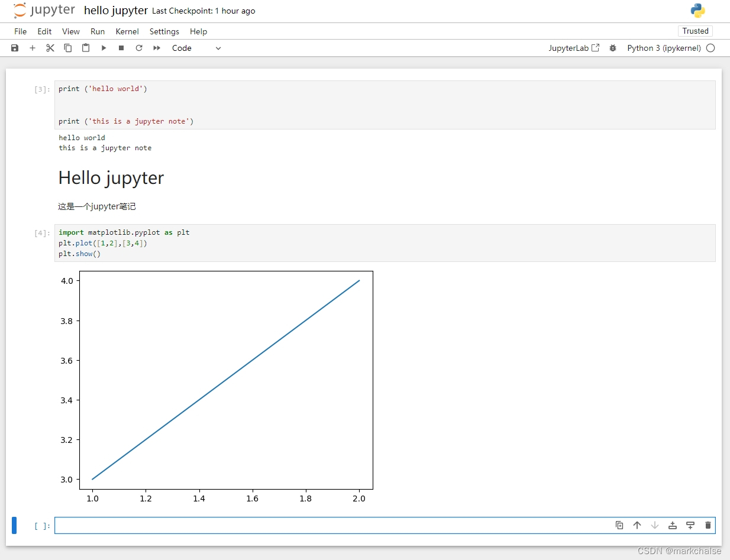Screen dimensions: 730x560
Task: Restart the kernel and run all cells
Action: pos(157,48)
